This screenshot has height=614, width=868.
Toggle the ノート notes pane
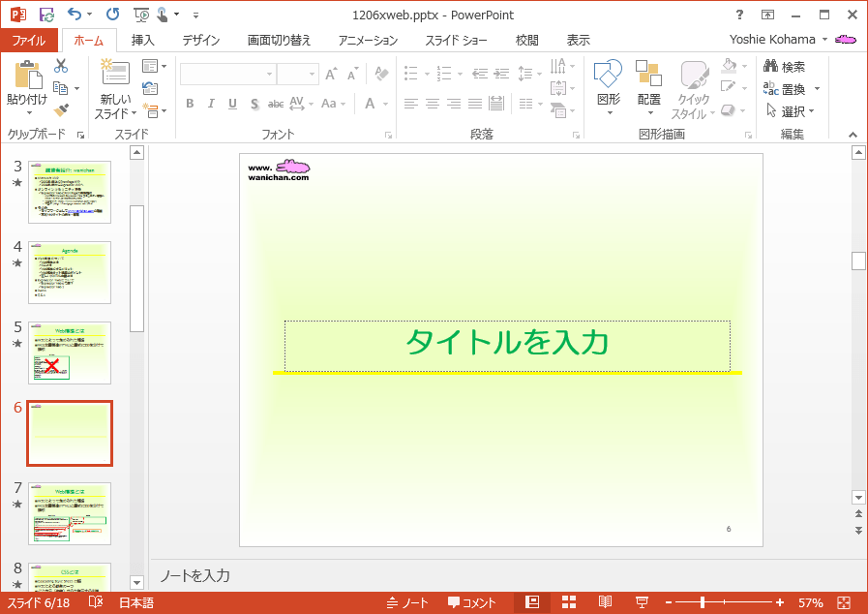coord(407,602)
